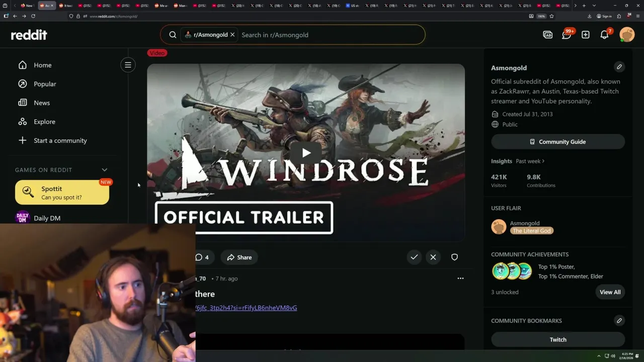The height and width of the screenshot is (362, 644).
Task: Click the taskbar clock
Action: click(x=627, y=356)
